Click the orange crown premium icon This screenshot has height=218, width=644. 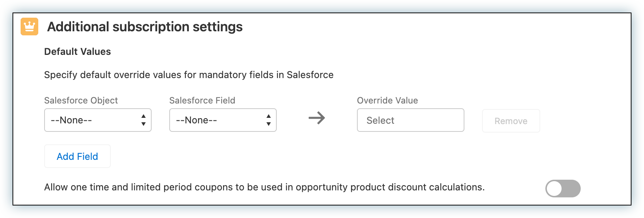[29, 27]
